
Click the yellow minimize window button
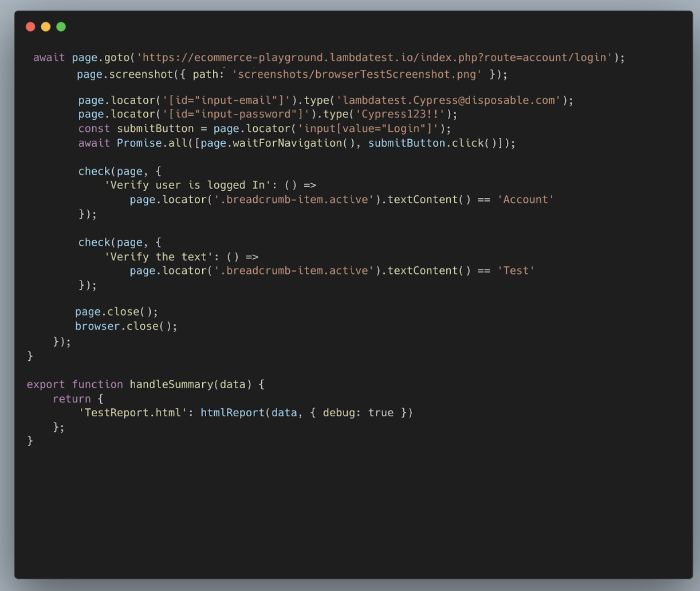point(46,27)
